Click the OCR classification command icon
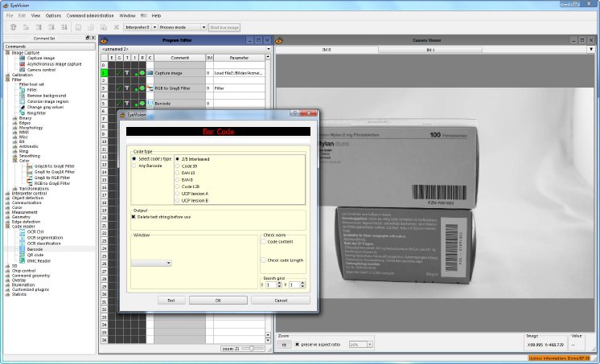The height and width of the screenshot is (364, 600). (23, 244)
